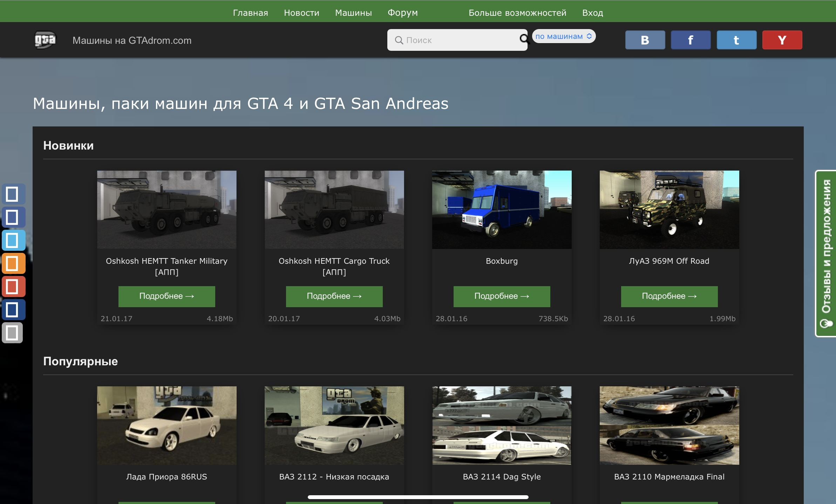Open the Facebook social button
Image resolution: width=836 pixels, height=504 pixels.
tap(691, 40)
